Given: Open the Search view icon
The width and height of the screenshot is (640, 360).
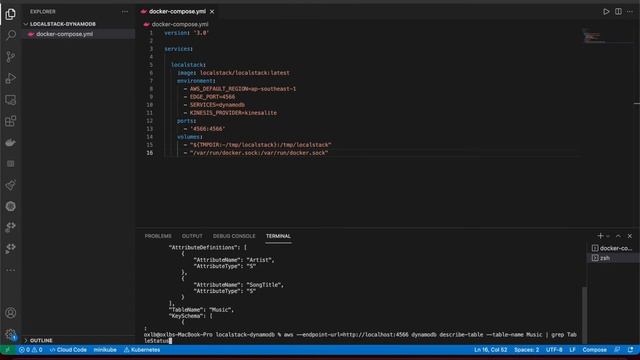Looking at the screenshot, I should [x=11, y=36].
